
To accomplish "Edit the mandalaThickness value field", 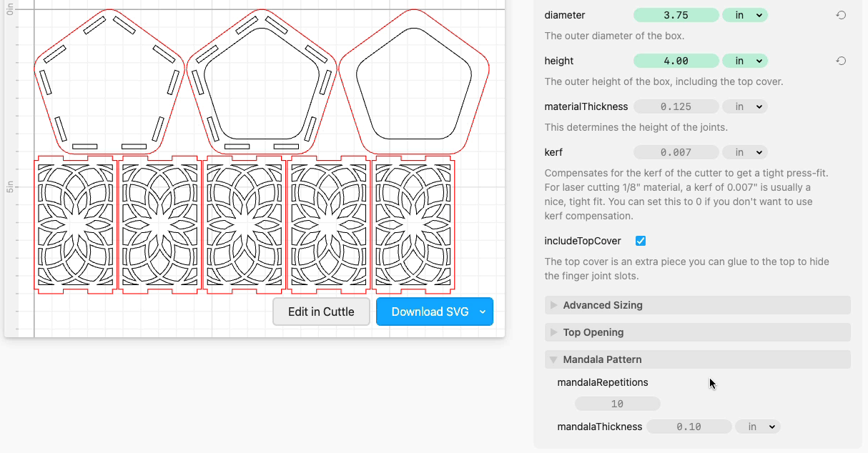I will (689, 426).
